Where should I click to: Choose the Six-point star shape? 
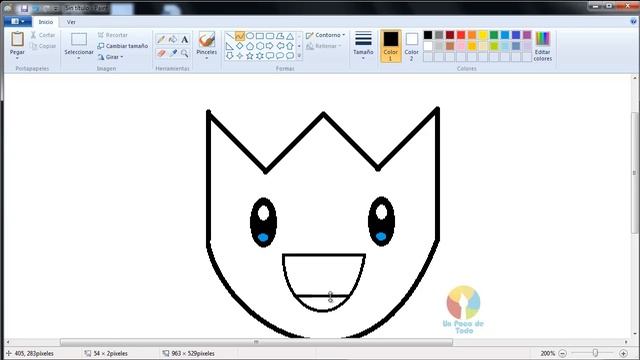[x=260, y=56]
